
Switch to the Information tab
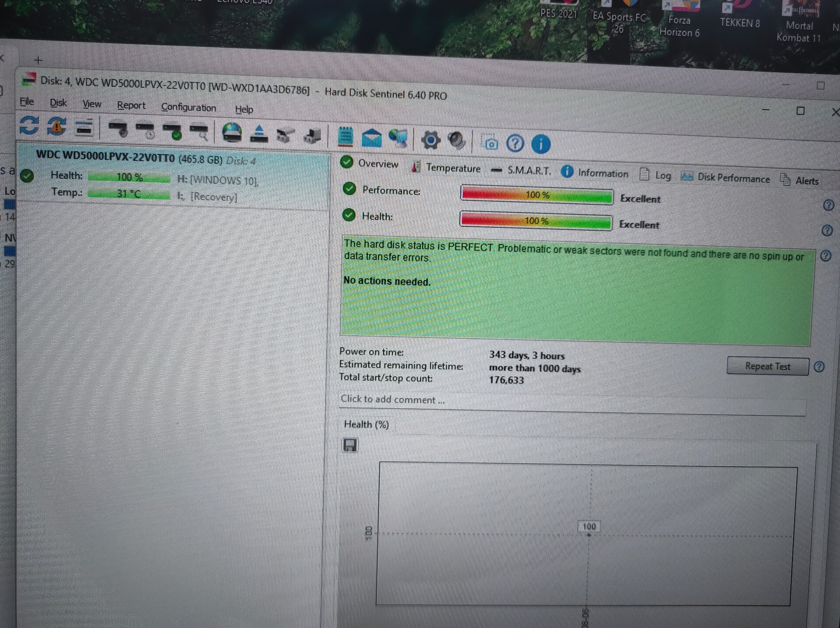click(x=594, y=173)
